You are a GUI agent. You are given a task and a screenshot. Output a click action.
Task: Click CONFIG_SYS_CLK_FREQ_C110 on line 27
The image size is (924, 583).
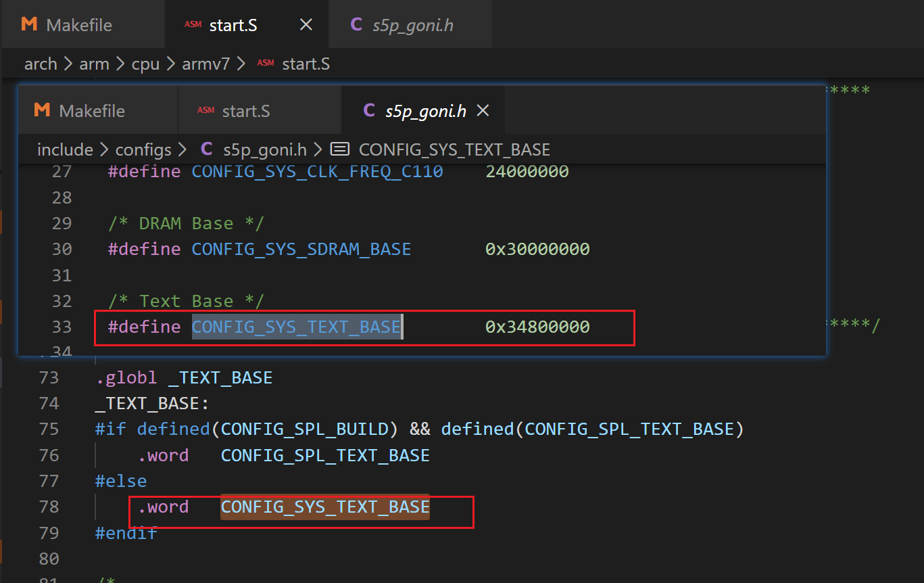tap(317, 172)
